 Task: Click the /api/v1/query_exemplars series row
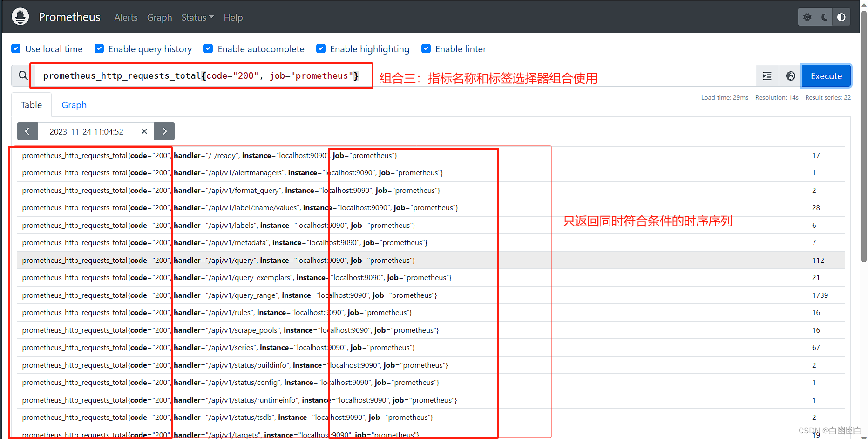(x=431, y=277)
